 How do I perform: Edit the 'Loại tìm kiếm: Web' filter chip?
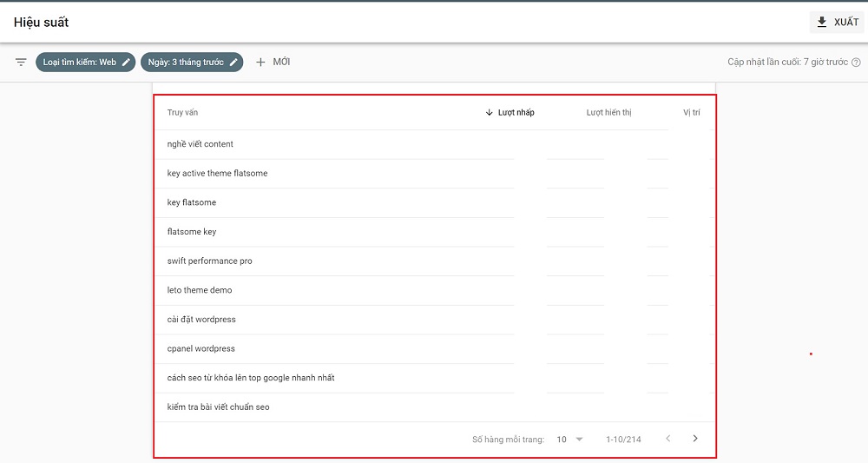click(x=85, y=62)
